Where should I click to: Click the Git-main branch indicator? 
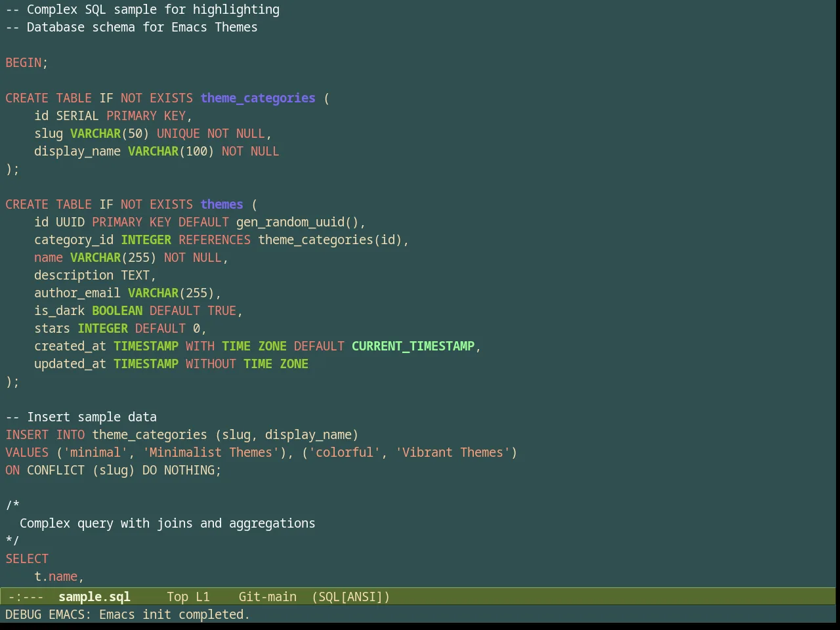(268, 597)
